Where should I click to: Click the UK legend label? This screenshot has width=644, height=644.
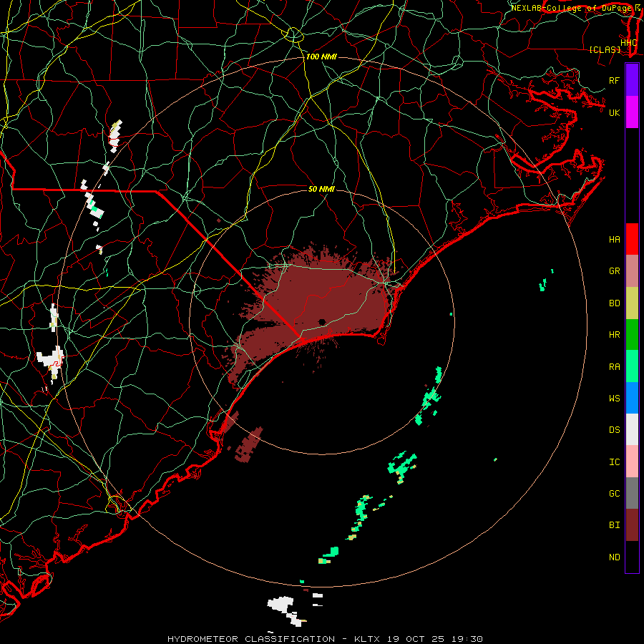[x=614, y=112]
